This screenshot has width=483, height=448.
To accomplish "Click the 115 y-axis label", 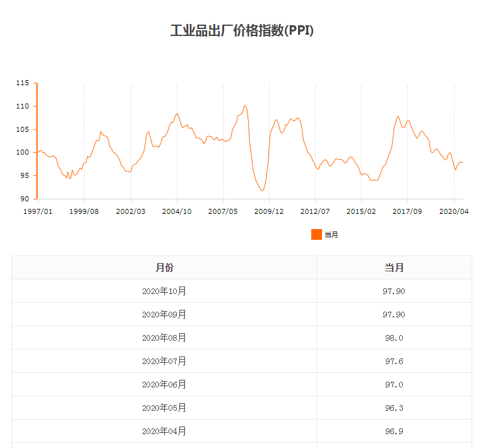I will coord(23,83).
